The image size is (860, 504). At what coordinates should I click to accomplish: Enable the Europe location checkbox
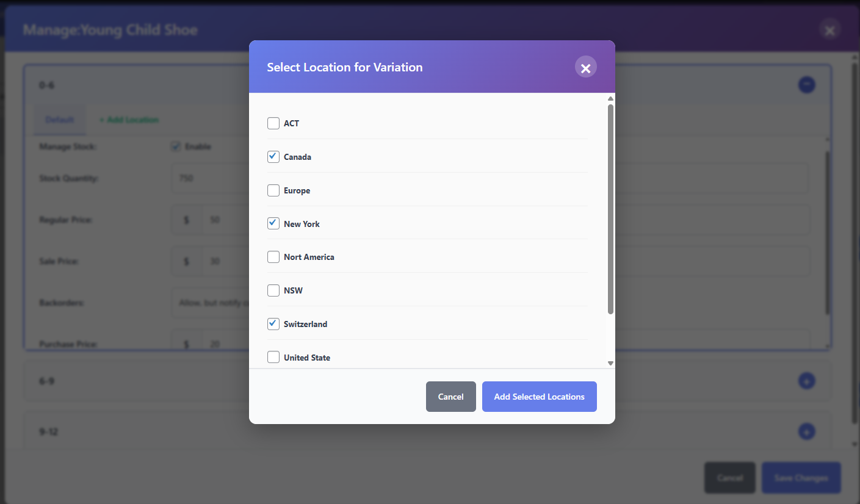273,190
